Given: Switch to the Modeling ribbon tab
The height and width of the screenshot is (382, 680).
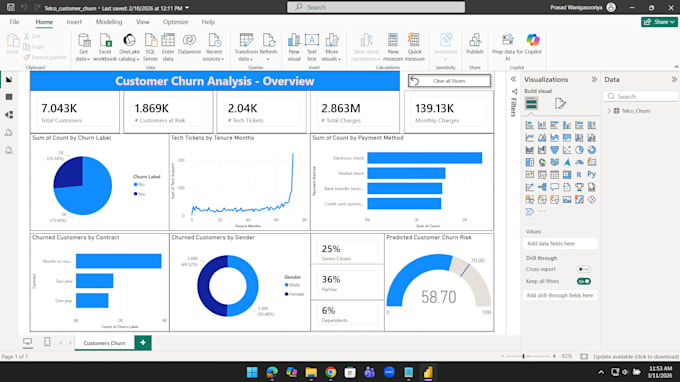Looking at the screenshot, I should [109, 22].
